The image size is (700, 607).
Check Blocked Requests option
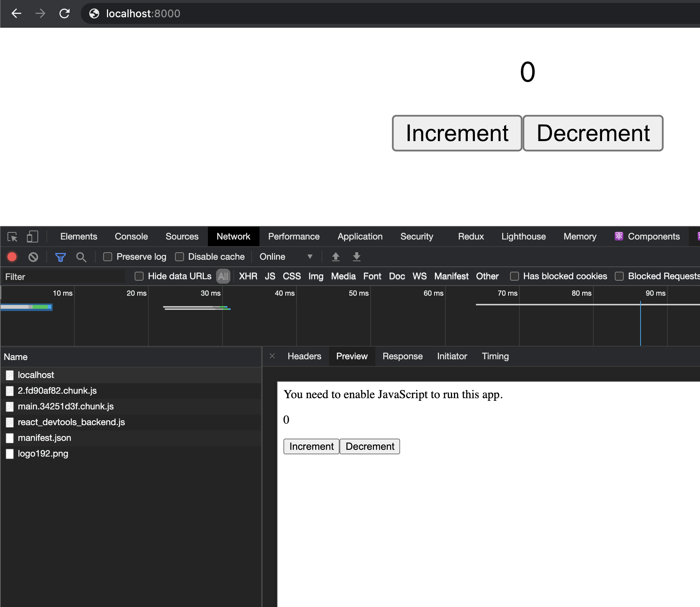coord(619,276)
